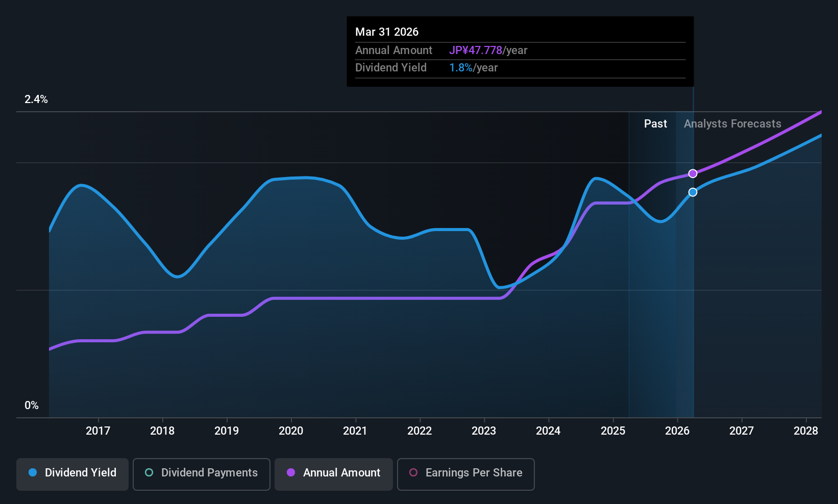Click the 2023 x-axis label
Screen dimensions: 838x504
point(484,431)
